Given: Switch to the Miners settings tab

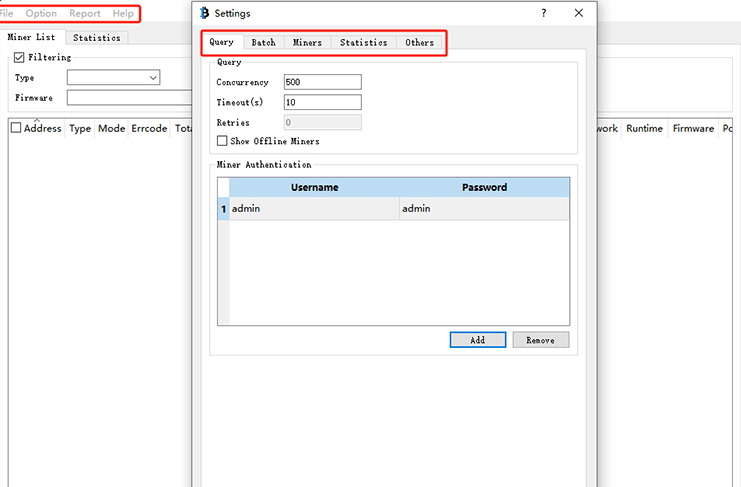Looking at the screenshot, I should (x=307, y=43).
